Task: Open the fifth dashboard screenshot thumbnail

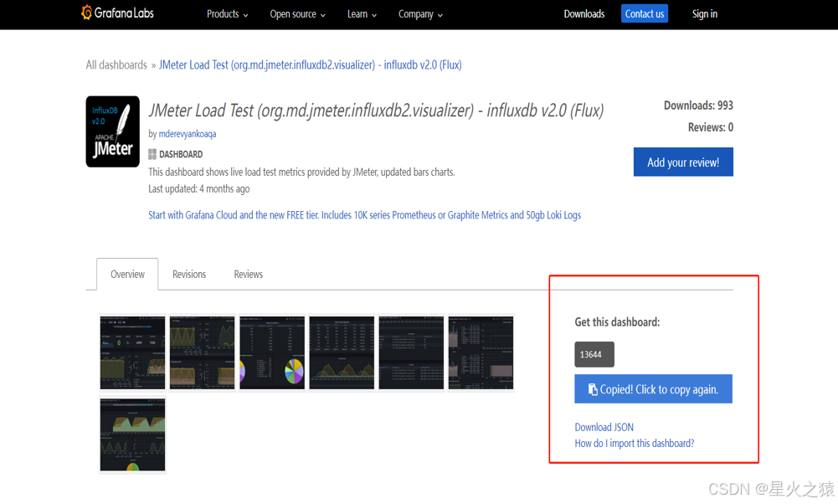Action: coord(411,352)
